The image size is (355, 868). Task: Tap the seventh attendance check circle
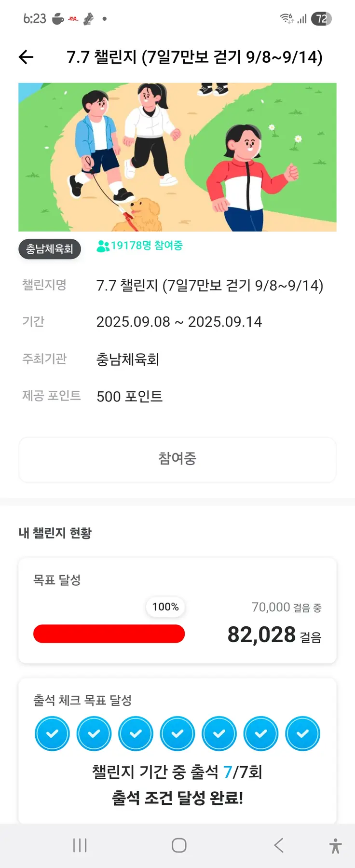click(302, 734)
